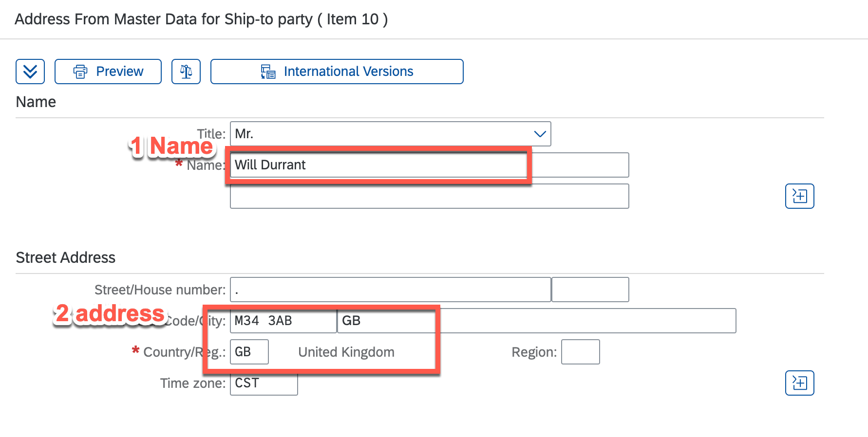This screenshot has height=437, width=868.
Task: Click the empty Region field
Action: pyautogui.click(x=580, y=352)
